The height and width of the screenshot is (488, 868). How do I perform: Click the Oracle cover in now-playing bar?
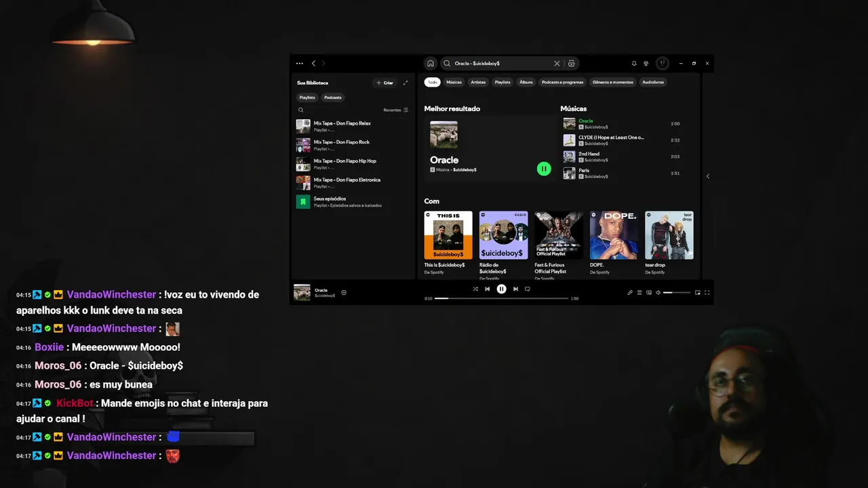point(302,292)
